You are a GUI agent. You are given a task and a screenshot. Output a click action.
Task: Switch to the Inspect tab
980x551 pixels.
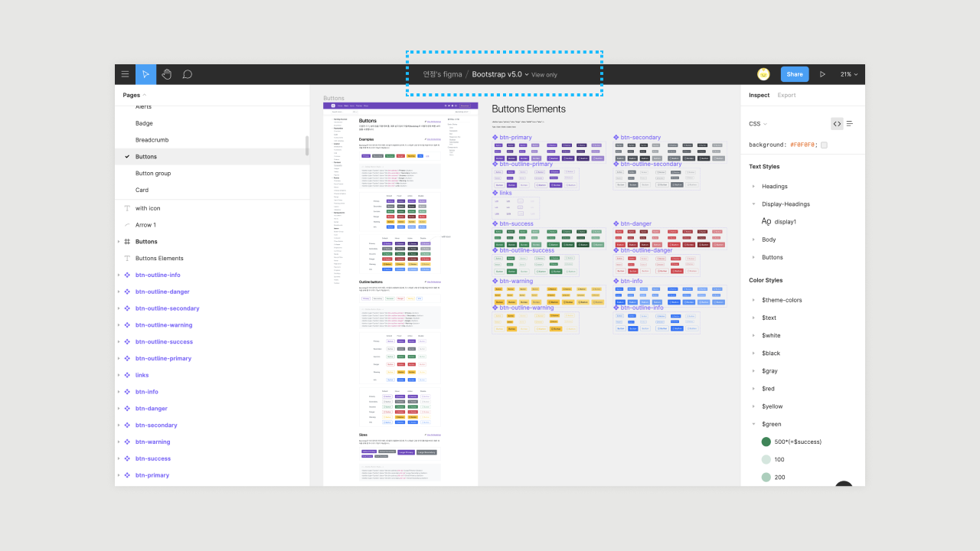pos(759,96)
